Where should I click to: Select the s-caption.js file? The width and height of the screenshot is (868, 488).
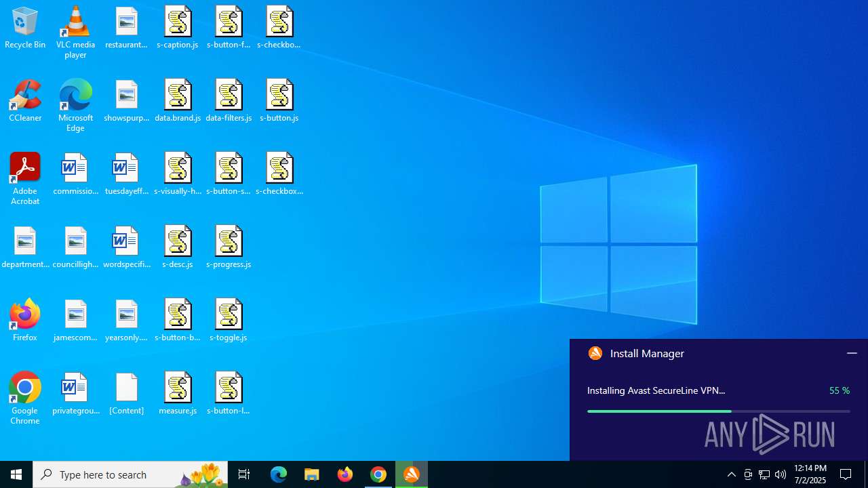click(178, 28)
